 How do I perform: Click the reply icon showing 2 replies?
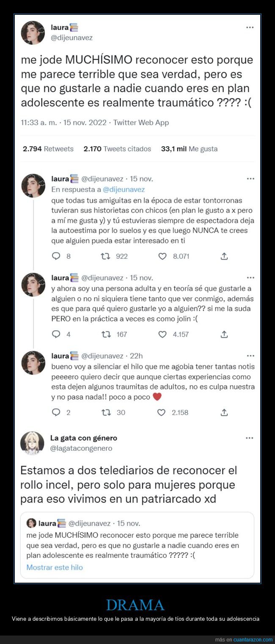click(x=55, y=412)
